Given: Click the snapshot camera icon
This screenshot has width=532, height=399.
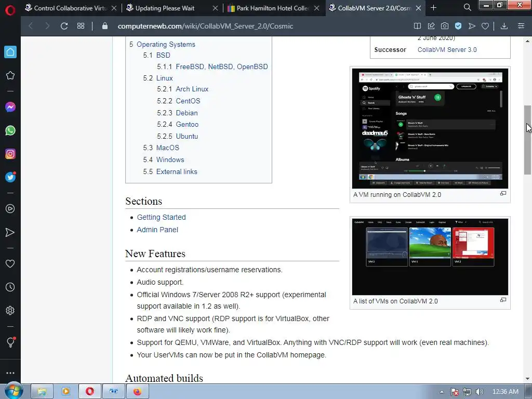Looking at the screenshot, I should [445, 26].
